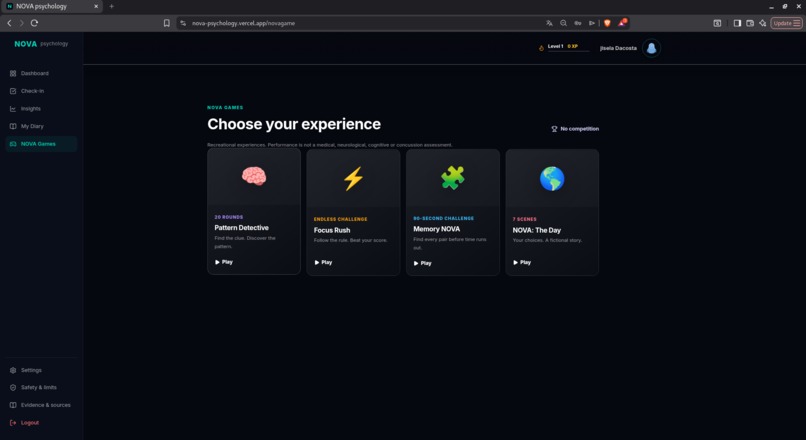The image size is (806, 440).
Task: Select the NOVA psychology browser tab
Action: tap(51, 6)
